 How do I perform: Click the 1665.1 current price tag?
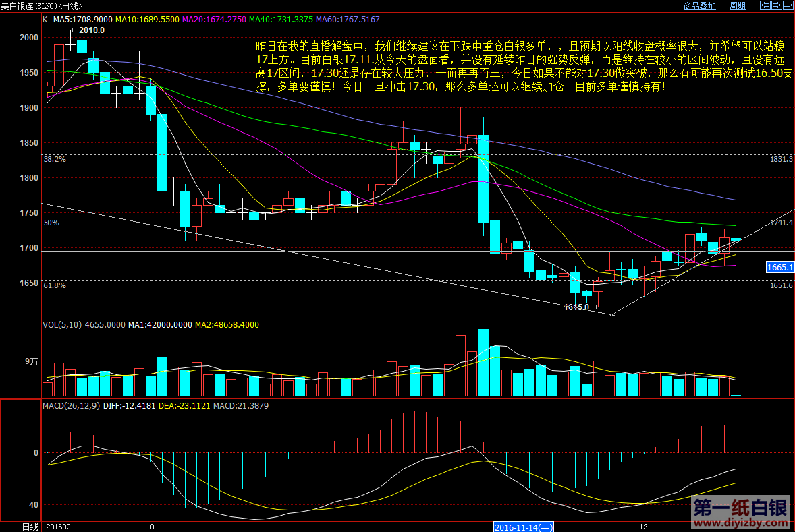(779, 268)
